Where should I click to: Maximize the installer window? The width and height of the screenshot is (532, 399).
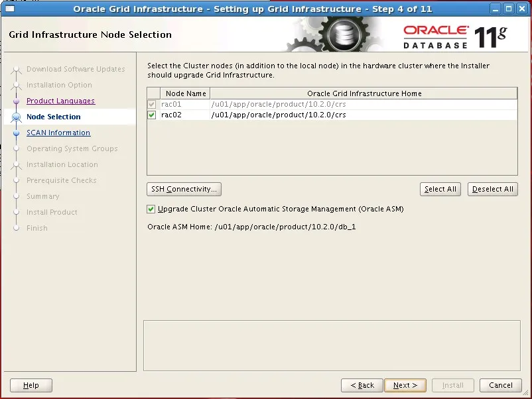[x=508, y=9]
